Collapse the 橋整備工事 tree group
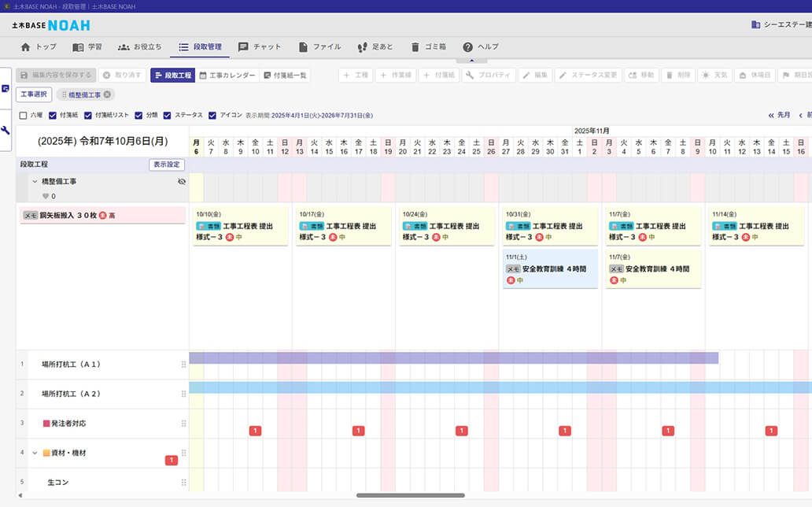This screenshot has height=507, width=812. (35, 182)
